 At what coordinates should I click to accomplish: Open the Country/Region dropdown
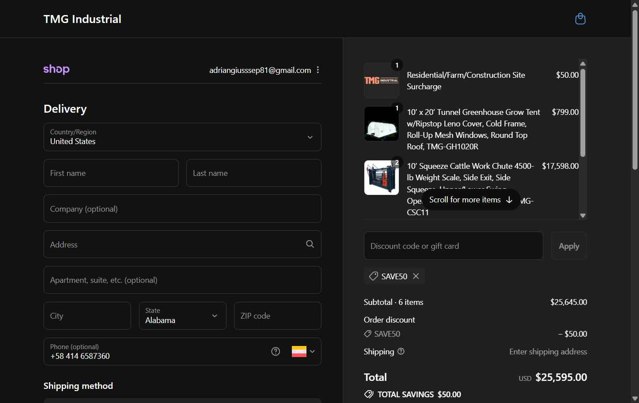(182, 137)
